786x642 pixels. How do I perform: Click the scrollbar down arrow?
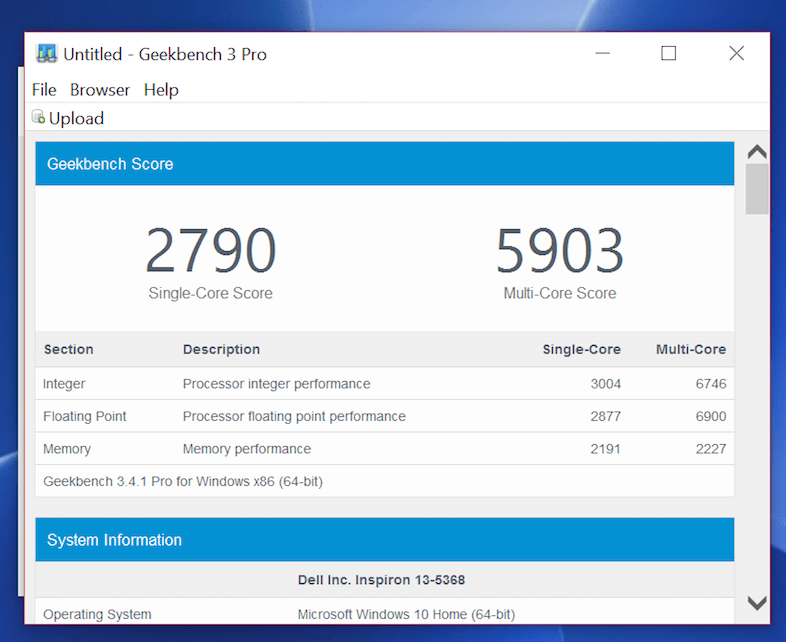click(757, 602)
